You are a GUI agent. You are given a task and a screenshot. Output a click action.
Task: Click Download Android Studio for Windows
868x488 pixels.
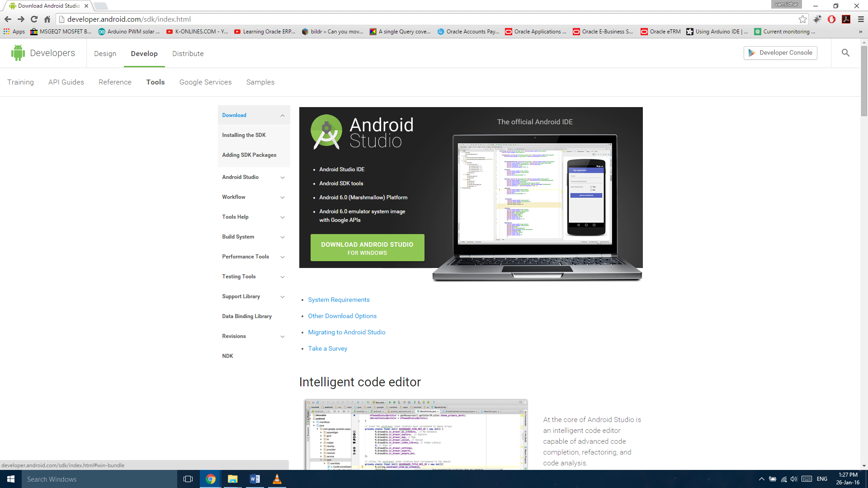tap(367, 248)
